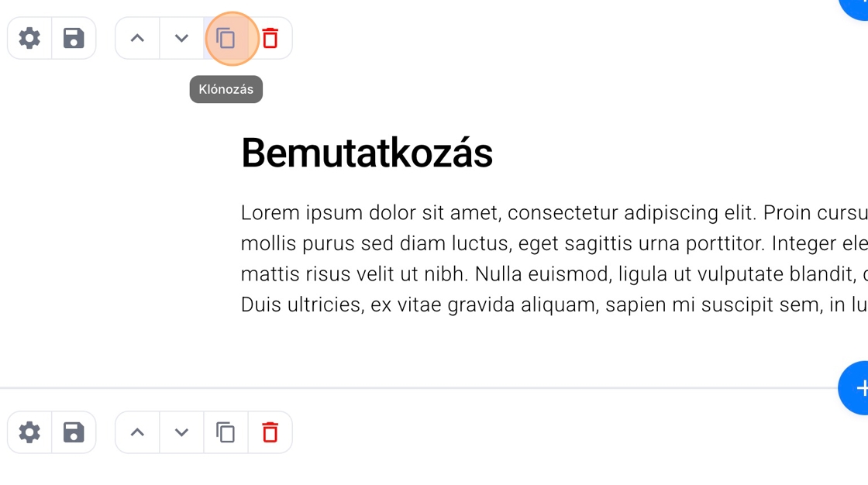Clone the Bemutatkozás block
Viewport: 868px width, 485px height.
pyautogui.click(x=226, y=38)
